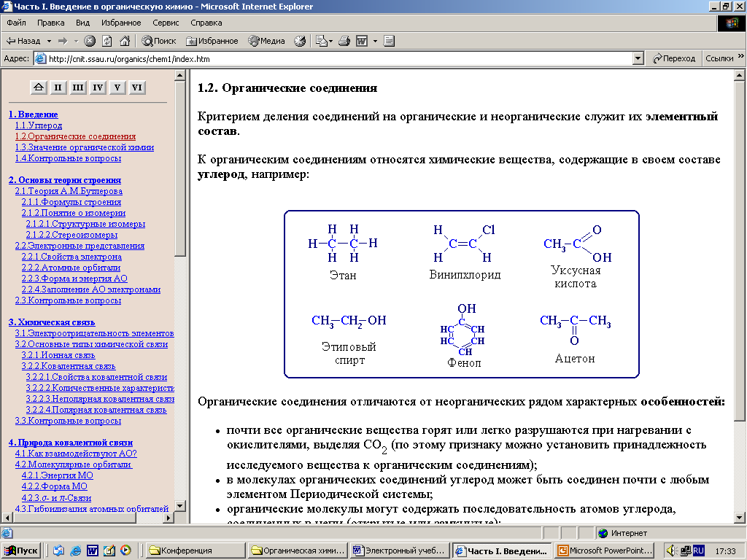747x560 pixels.
Task: Open the Favorites (Избранное) toolbar button
Action: coord(212,41)
